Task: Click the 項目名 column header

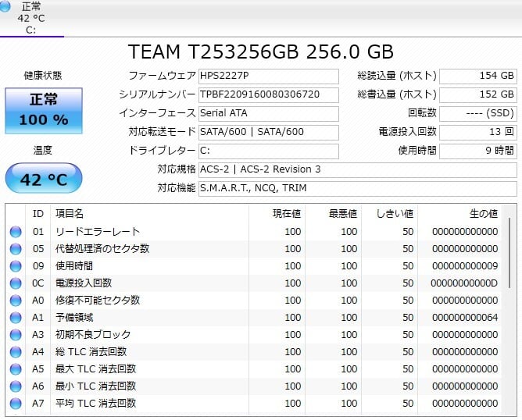Action: pos(69,213)
